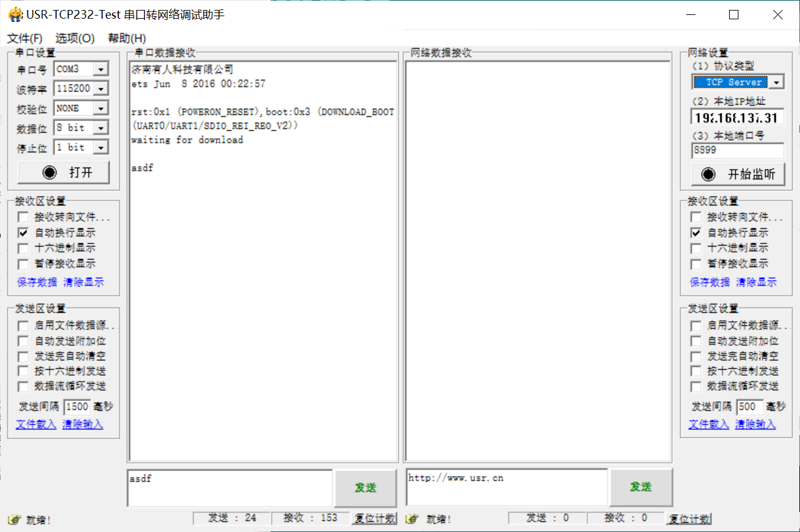Click serial 清除输入 link
Viewport: 800px width, 532px height.
[x=83, y=424]
